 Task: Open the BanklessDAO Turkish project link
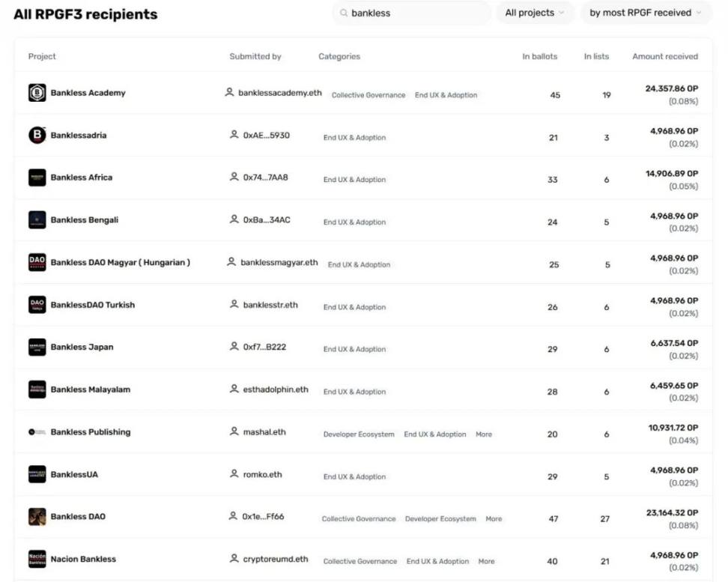pos(93,305)
